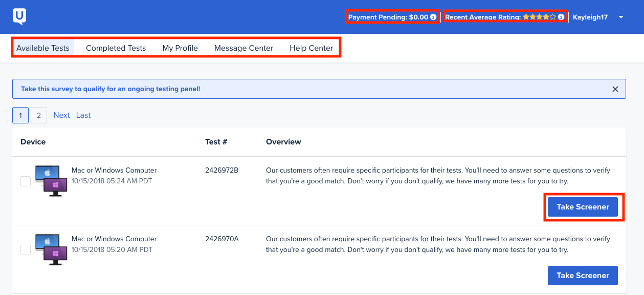This screenshot has width=644, height=295.
Task: Click the device icon for test 2426970A
Action: click(51, 249)
